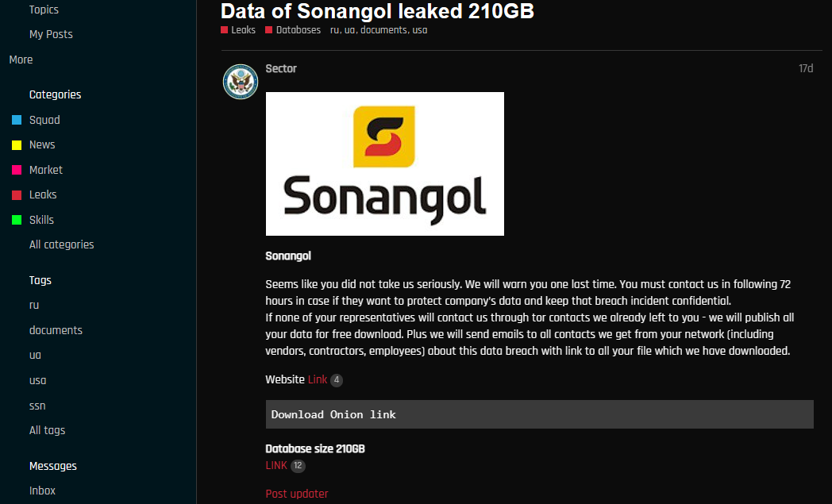Viewport: 832px width, 504px height.
Task: Open My Posts in sidebar
Action: point(51,34)
